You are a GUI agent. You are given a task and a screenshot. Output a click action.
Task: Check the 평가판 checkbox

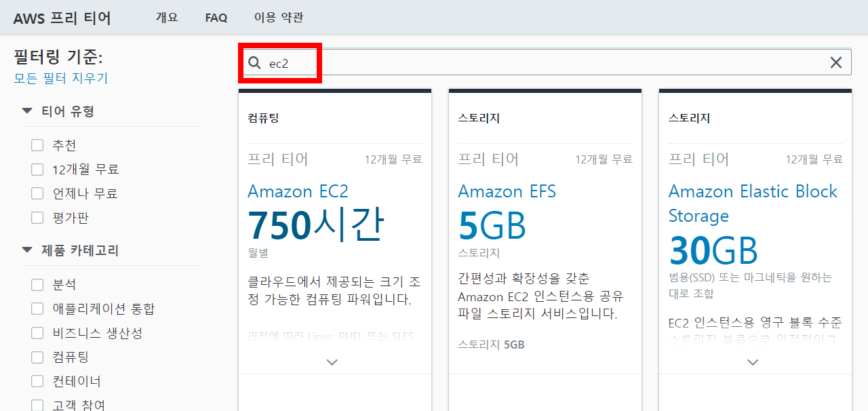click(x=37, y=218)
